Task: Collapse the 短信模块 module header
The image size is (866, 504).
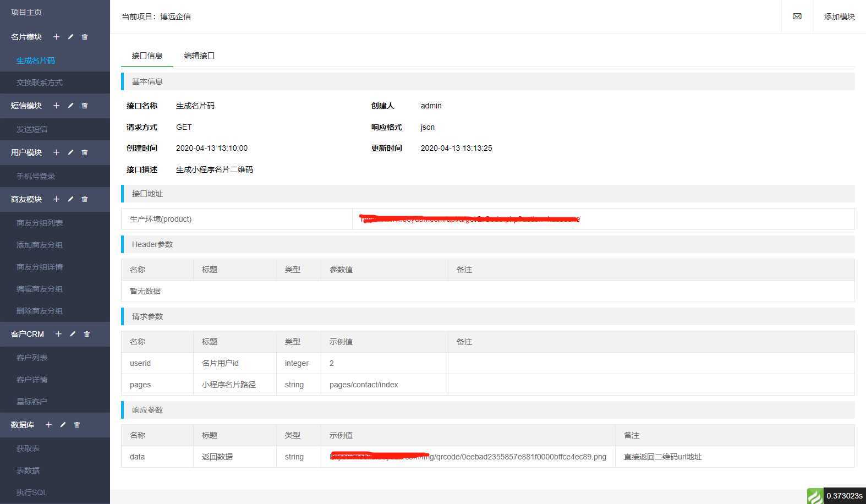Action: pos(26,106)
